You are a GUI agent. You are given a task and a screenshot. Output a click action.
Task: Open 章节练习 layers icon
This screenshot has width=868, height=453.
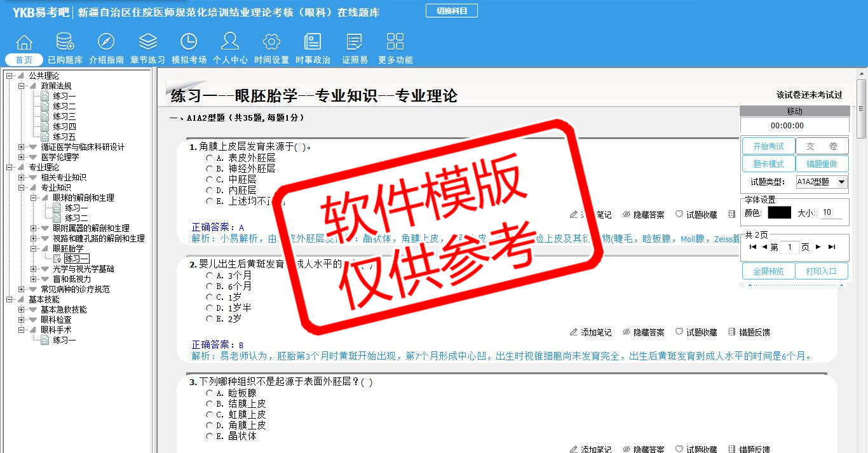point(147,43)
